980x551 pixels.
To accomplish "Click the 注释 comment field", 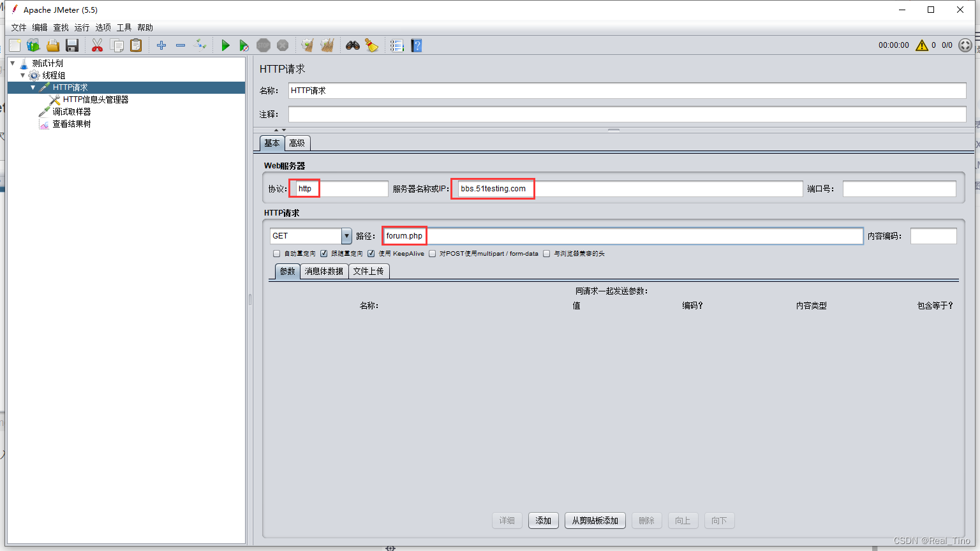I will pos(627,114).
